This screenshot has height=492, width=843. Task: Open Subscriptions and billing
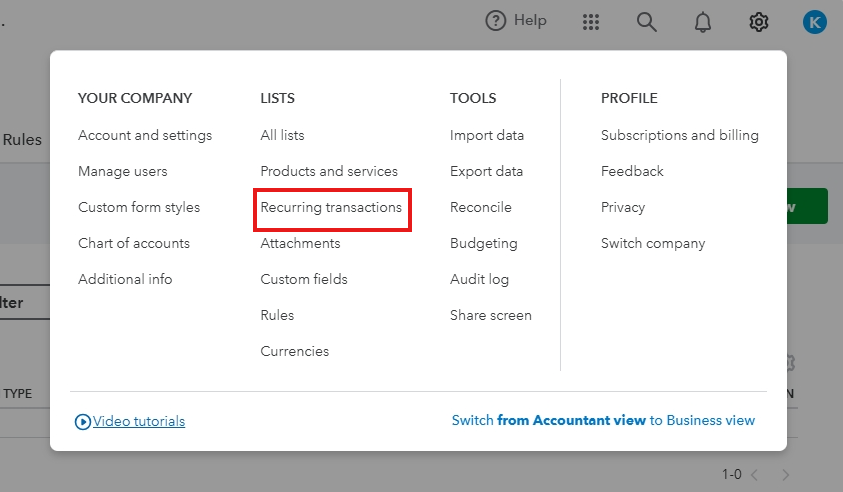click(x=680, y=135)
